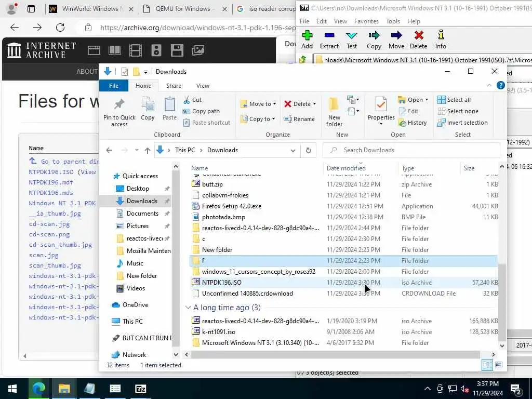Open the Favorites menu in 7-Zip
This screenshot has width=532, height=399.
[x=366, y=21]
